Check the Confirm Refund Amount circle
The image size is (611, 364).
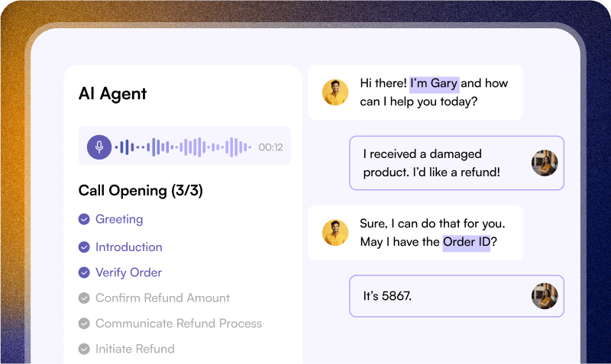click(x=84, y=298)
